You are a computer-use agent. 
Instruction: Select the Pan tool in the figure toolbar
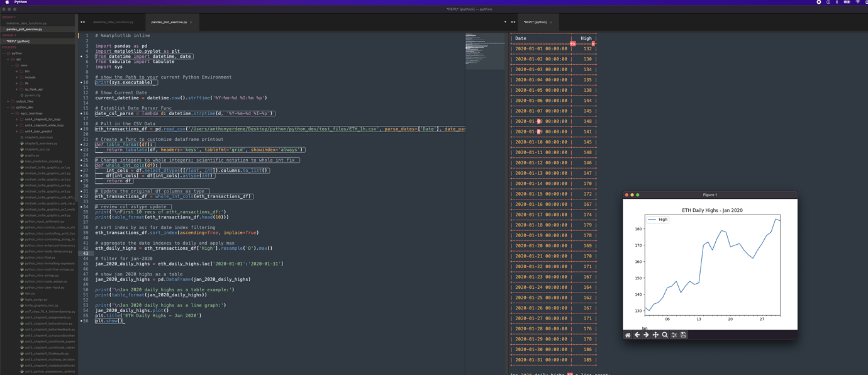click(655, 335)
